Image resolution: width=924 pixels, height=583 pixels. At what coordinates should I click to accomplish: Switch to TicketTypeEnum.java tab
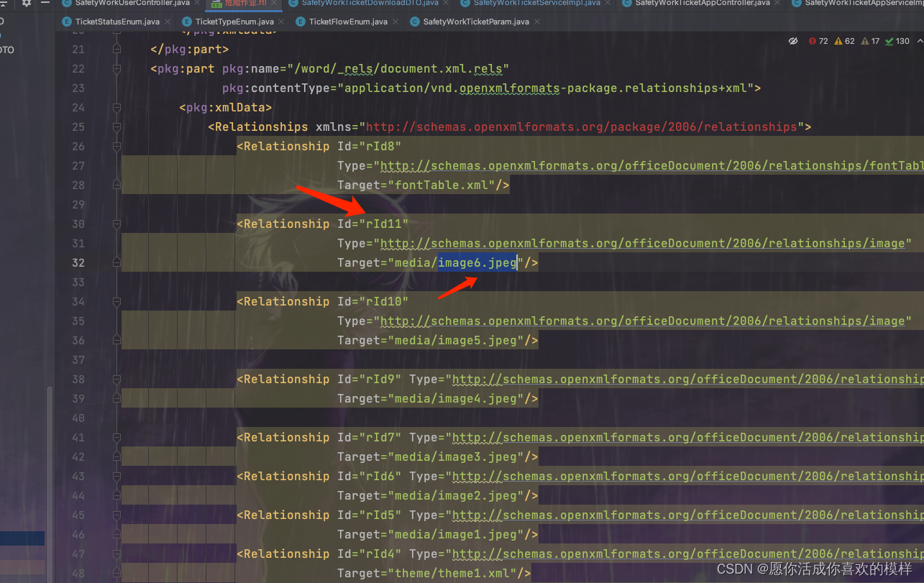234,22
